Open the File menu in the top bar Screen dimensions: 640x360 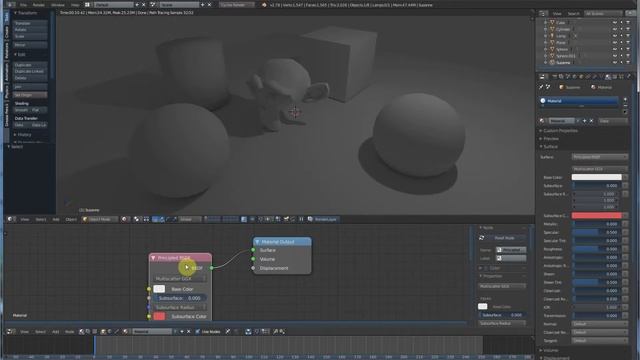pos(23,5)
